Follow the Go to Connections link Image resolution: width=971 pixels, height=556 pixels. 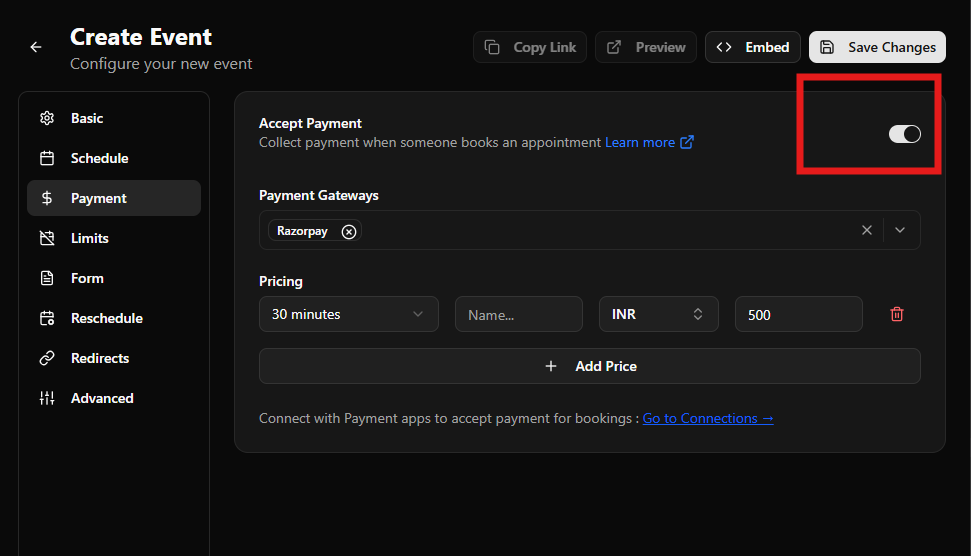click(x=708, y=419)
